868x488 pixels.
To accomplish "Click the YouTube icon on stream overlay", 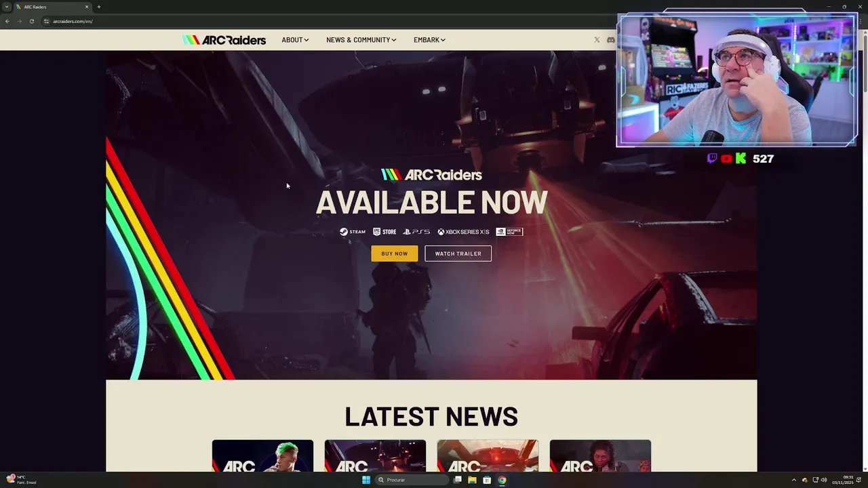I will 726,159.
